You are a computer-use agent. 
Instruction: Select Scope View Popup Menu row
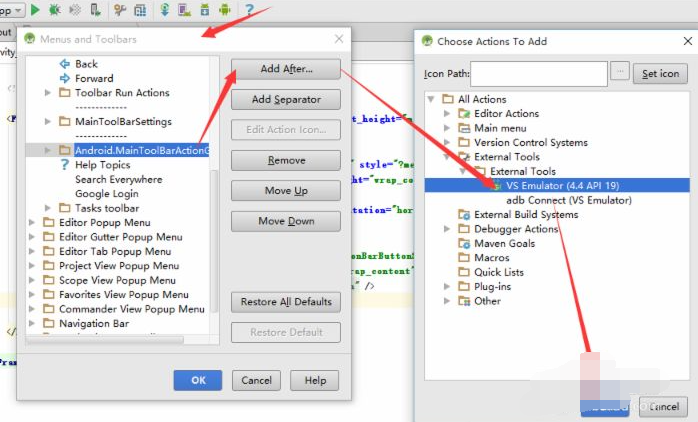pyautogui.click(x=118, y=280)
